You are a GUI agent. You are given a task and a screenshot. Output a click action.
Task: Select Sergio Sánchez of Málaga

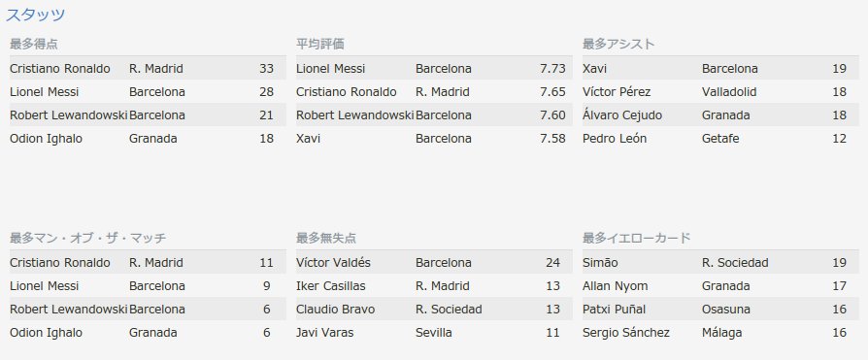626,333
